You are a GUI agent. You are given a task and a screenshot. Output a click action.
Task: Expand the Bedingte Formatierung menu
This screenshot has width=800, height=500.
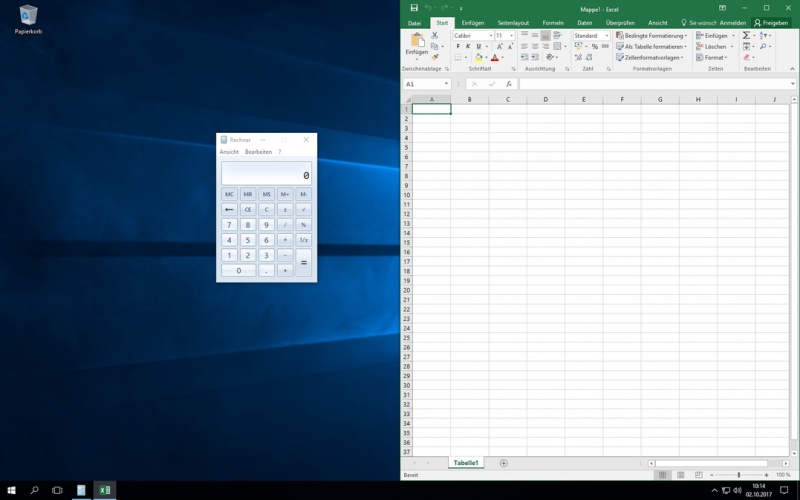(652, 36)
